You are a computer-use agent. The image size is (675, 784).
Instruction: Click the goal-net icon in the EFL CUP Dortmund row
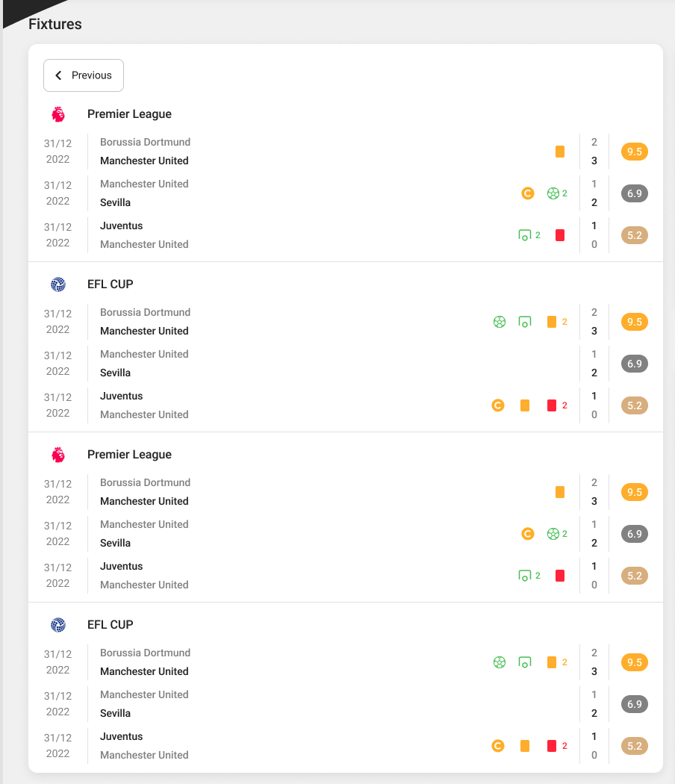[x=525, y=321]
